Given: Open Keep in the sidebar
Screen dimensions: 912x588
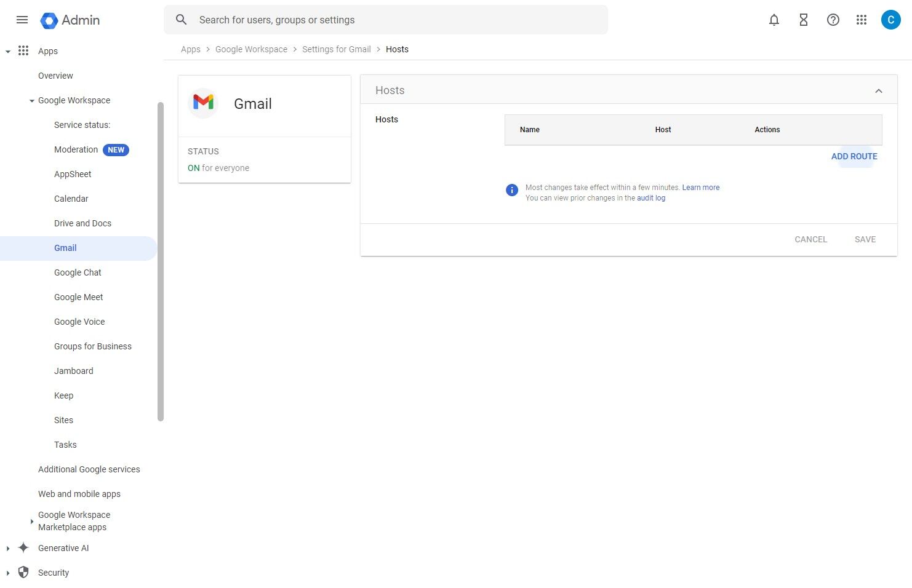Looking at the screenshot, I should click(x=63, y=395).
